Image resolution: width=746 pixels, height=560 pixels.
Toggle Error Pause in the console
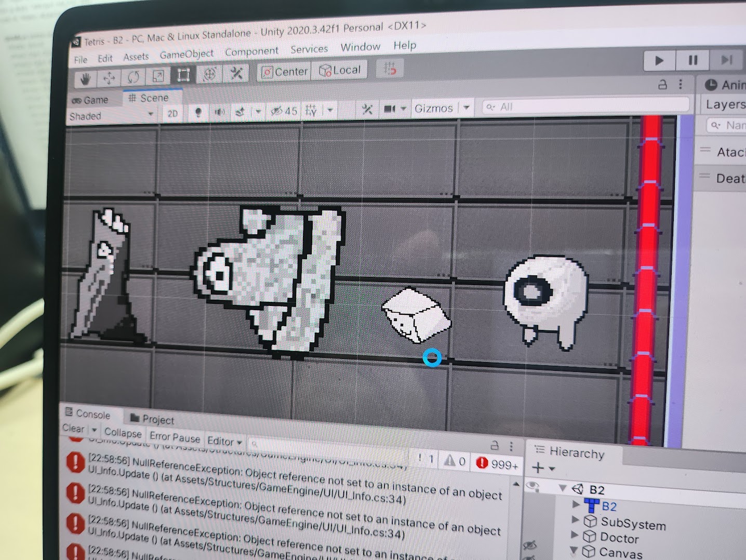[175, 437]
